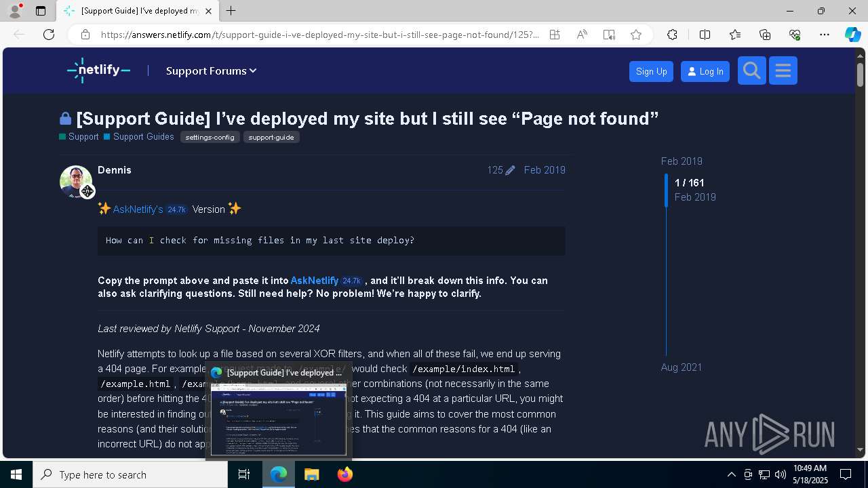This screenshot has height=488, width=868.
Task: Open the Windows Start menu
Action: 16,474
